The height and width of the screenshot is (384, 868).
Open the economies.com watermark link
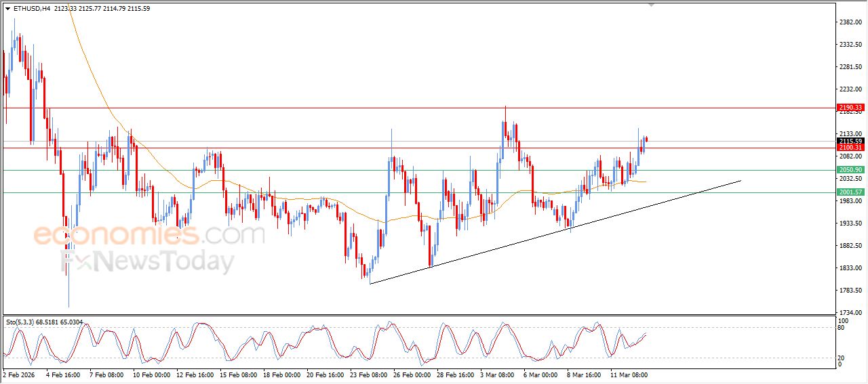pyautogui.click(x=149, y=235)
